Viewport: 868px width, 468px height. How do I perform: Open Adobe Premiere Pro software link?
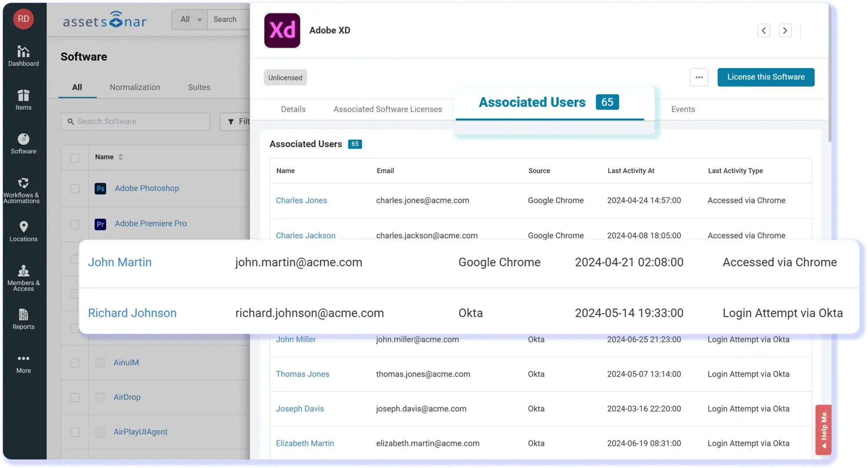(x=151, y=223)
